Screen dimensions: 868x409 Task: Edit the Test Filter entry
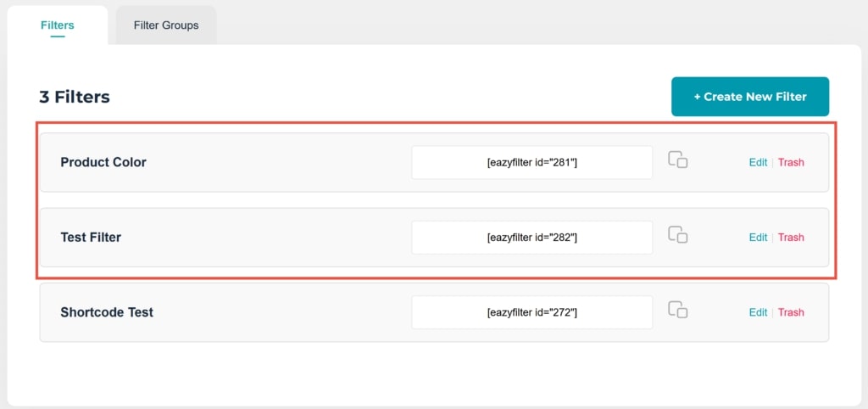pyautogui.click(x=758, y=238)
